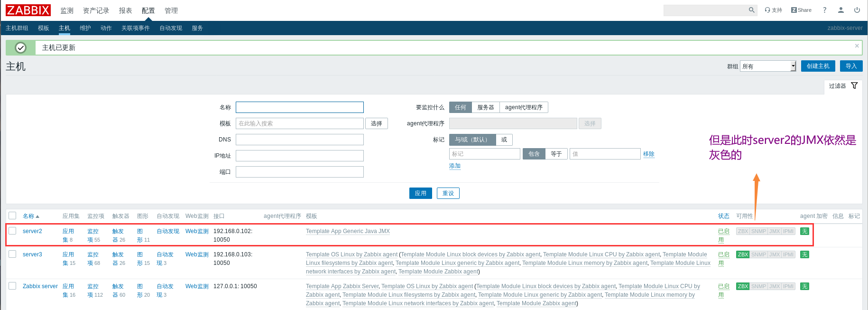Click the logout power icon

click(x=857, y=10)
